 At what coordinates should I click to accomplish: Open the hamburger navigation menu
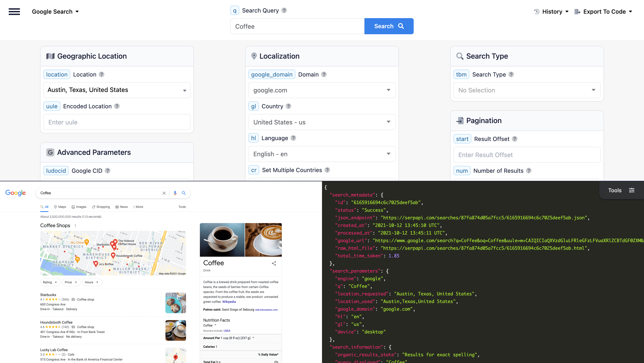pos(14,11)
